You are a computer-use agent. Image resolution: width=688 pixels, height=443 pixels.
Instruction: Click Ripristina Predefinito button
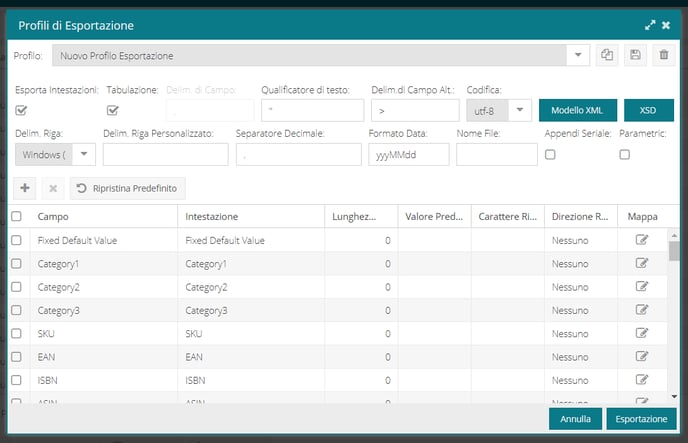click(x=128, y=188)
